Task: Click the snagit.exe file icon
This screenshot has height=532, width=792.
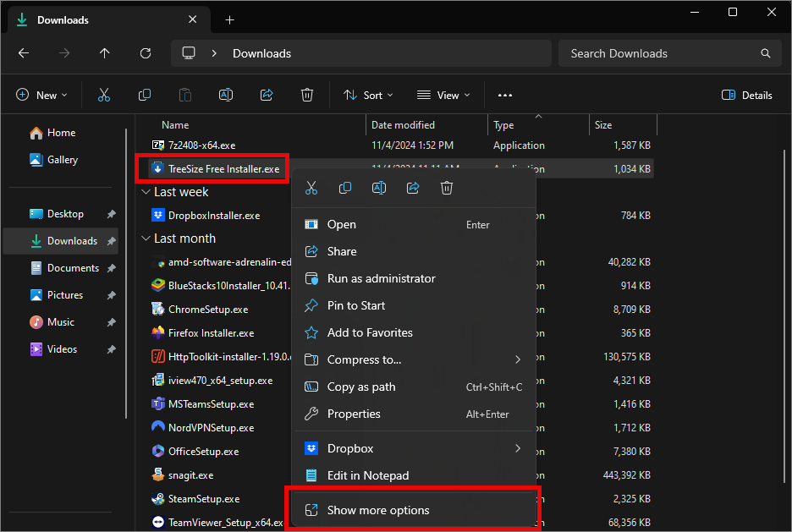Action: (158, 475)
